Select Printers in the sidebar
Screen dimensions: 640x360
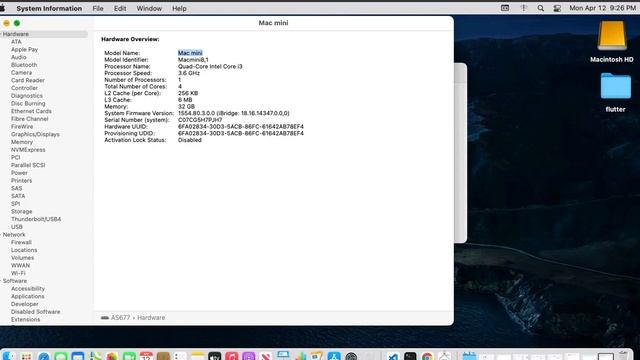[22, 180]
